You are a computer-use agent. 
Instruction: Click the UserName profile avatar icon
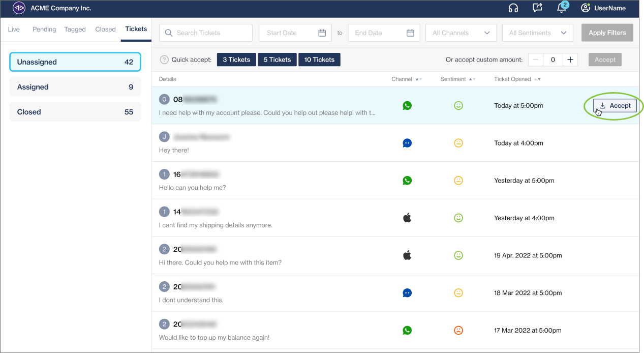point(586,8)
